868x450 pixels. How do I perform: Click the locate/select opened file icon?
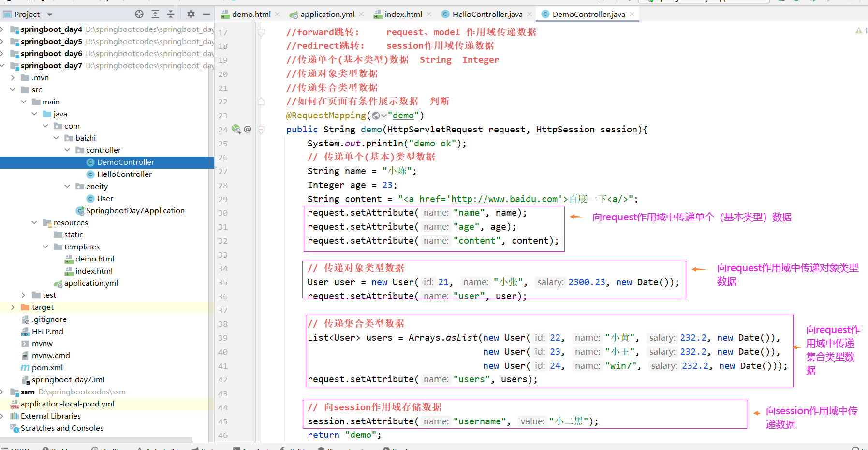click(x=139, y=14)
